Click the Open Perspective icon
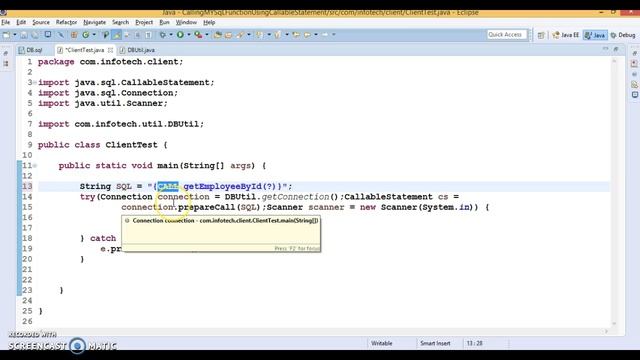The height and width of the screenshot is (360, 640). pyautogui.click(x=541, y=36)
